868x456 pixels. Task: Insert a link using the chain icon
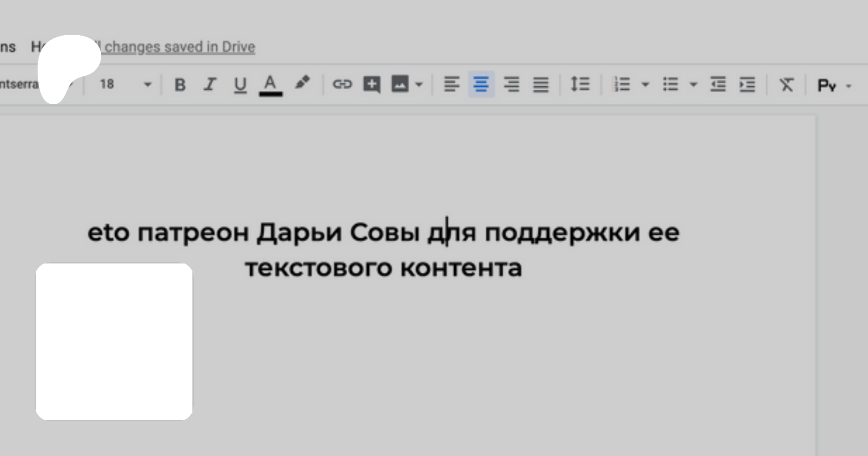(342, 84)
